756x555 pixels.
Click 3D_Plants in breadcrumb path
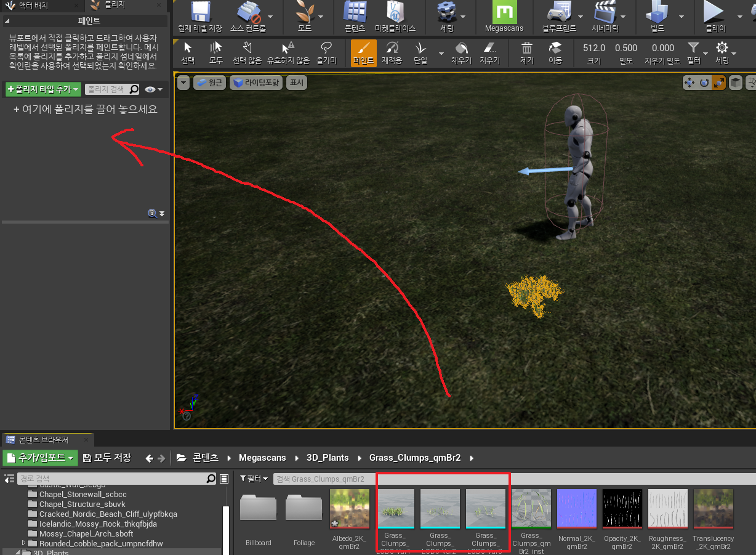click(x=328, y=458)
